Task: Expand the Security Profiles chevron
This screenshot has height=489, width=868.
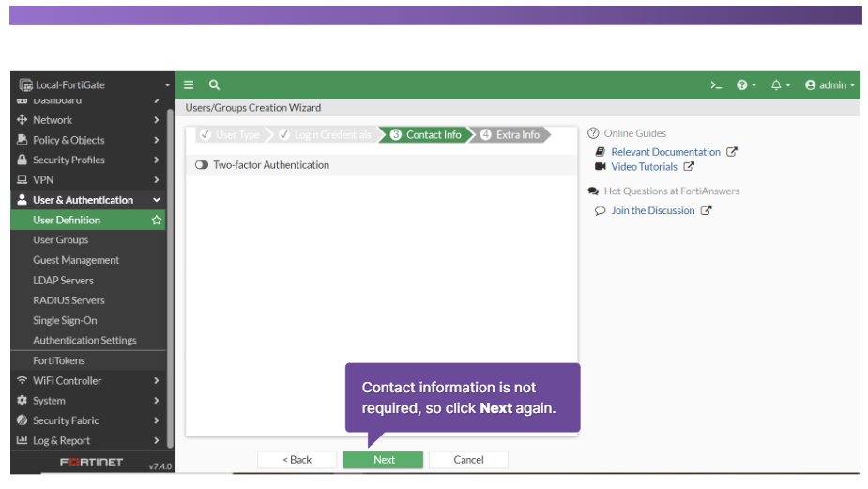Action: (x=157, y=160)
